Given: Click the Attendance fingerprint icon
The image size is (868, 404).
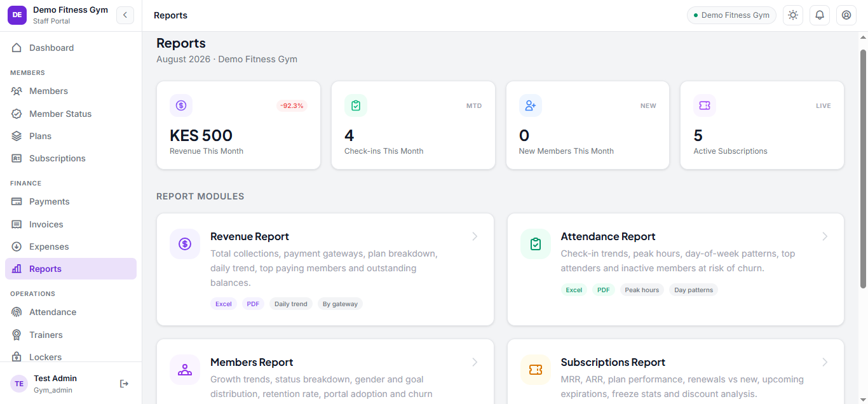Looking at the screenshot, I should click(x=17, y=312).
